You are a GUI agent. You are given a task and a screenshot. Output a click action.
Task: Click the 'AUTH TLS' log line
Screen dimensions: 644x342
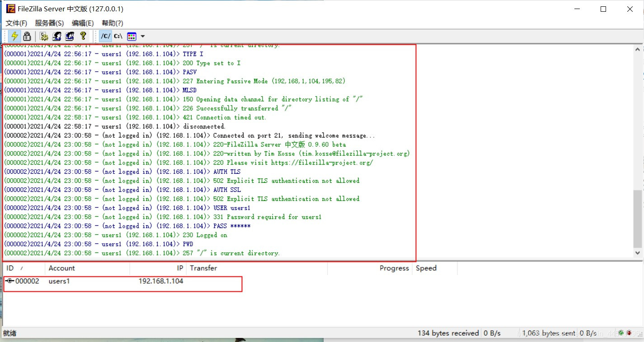tap(122, 171)
